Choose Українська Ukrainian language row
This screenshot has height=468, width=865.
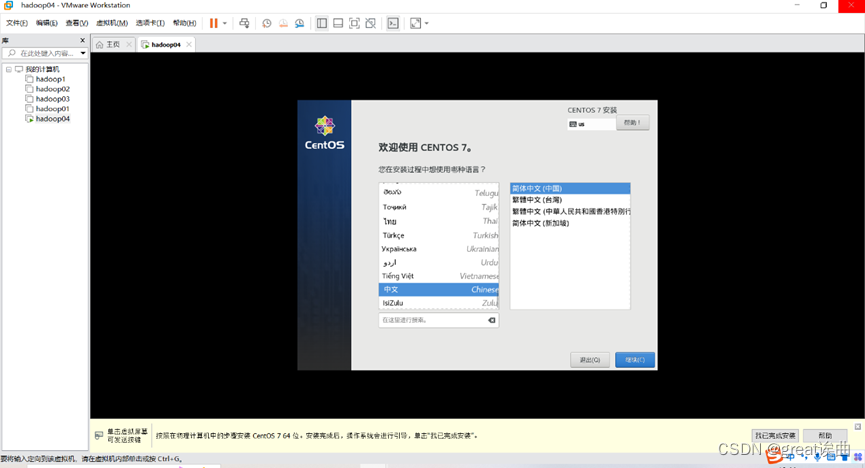(439, 249)
